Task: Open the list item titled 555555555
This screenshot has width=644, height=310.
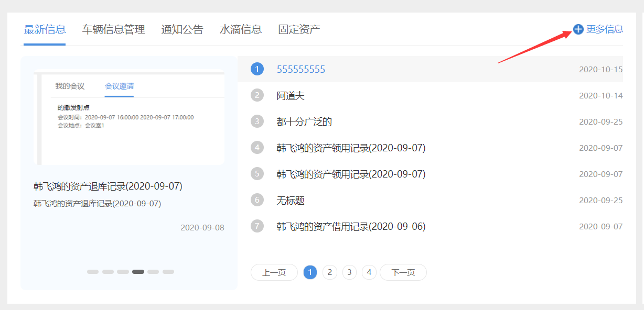Action: (x=301, y=70)
